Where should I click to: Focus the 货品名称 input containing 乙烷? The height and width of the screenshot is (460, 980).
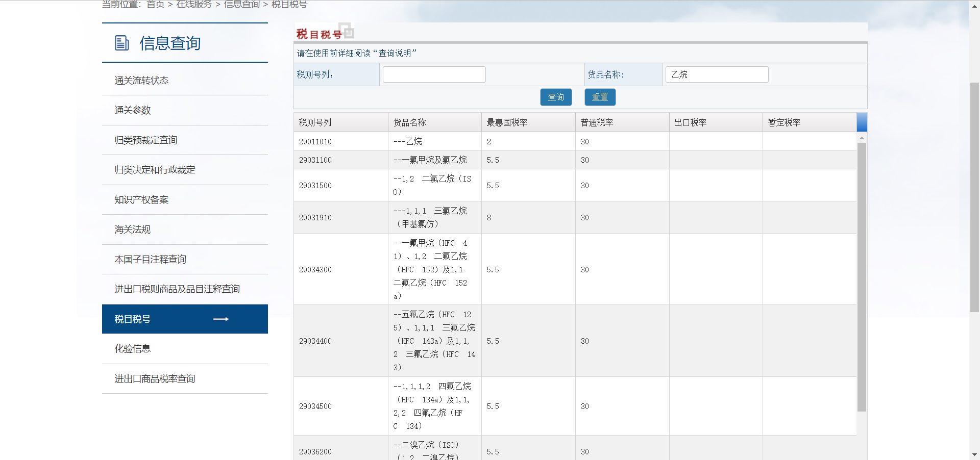pos(717,74)
